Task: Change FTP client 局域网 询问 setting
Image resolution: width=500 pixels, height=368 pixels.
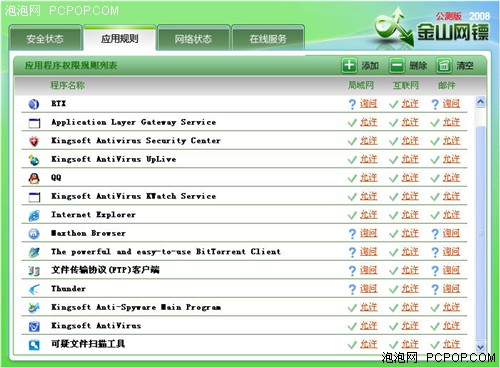Action: click(x=368, y=270)
